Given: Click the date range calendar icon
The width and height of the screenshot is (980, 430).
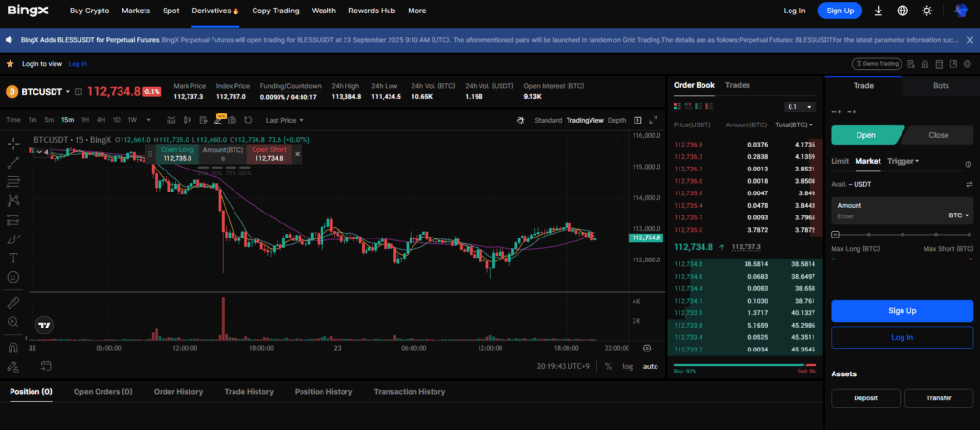Looking at the screenshot, I should click(x=46, y=366).
